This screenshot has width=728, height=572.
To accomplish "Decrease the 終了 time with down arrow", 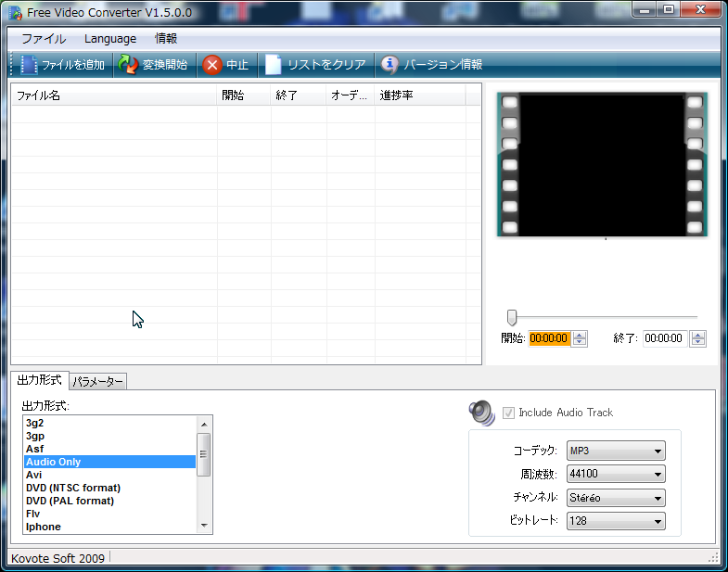I will point(697,343).
